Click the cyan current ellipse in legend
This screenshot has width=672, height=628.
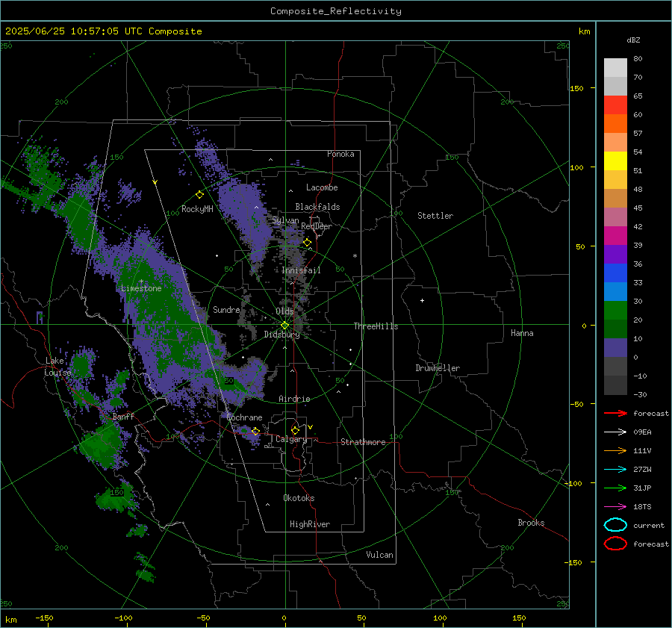tap(615, 525)
